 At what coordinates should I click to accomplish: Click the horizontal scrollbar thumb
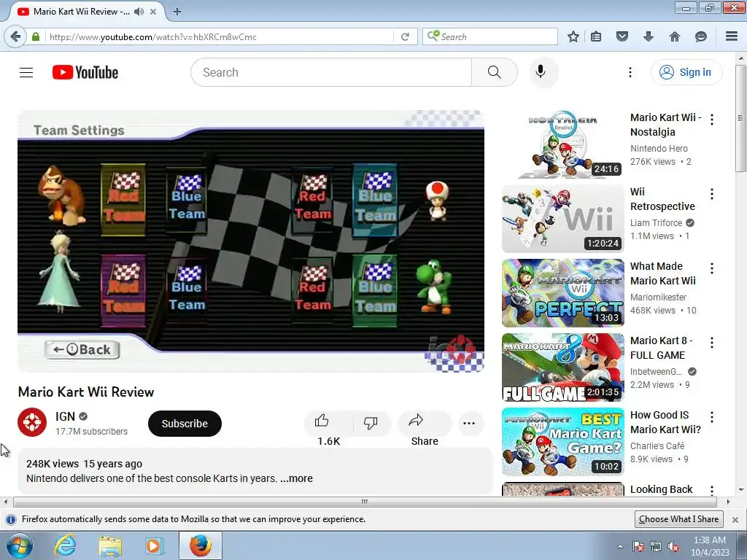click(365, 502)
